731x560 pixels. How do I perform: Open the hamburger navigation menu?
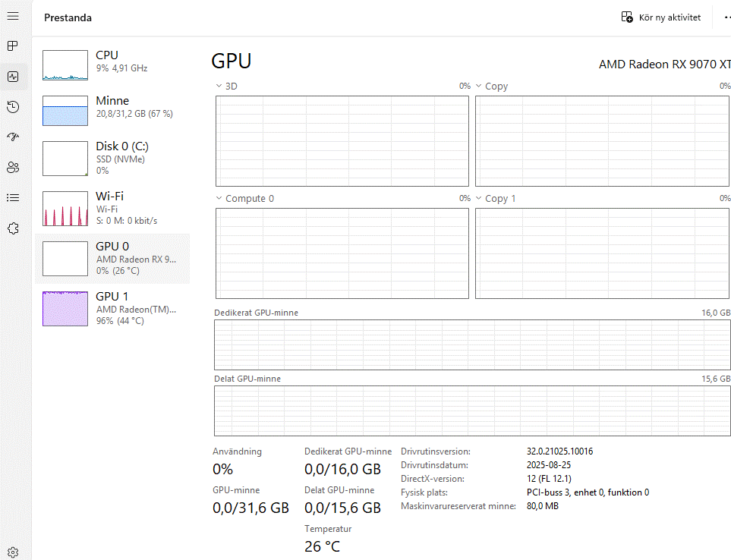click(13, 17)
